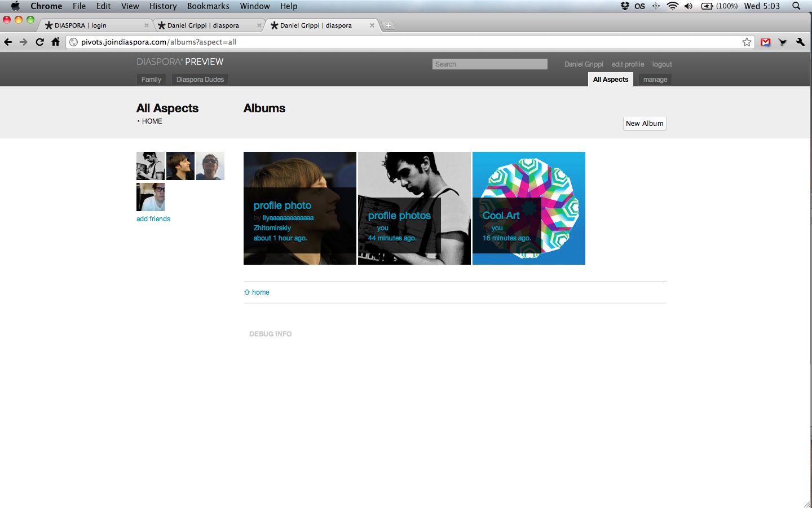The height and width of the screenshot is (508, 812).
Task: Select the Diaspora Dudes aspect tab
Action: (200, 80)
